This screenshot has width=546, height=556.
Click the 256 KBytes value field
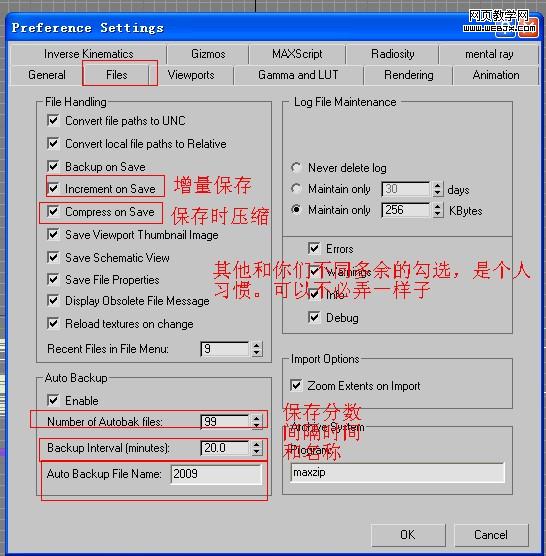click(406, 210)
